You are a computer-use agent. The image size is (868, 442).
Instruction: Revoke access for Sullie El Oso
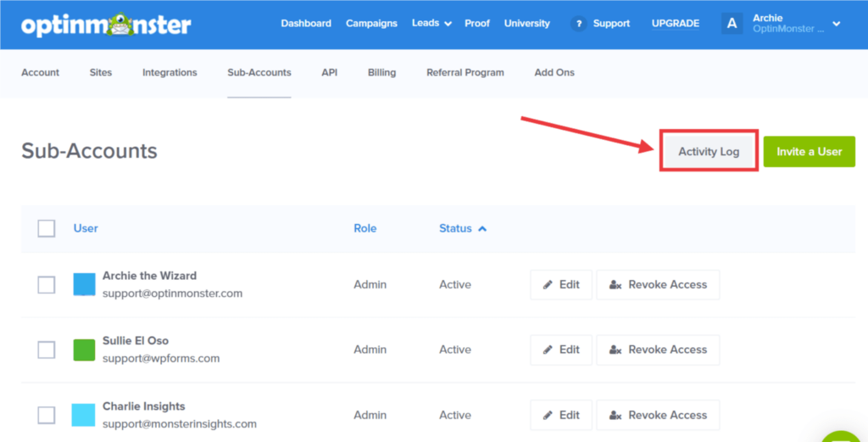click(x=658, y=350)
